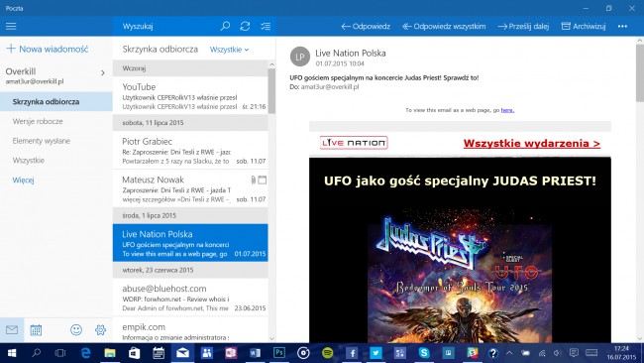Show hidden tray icons chevron
This screenshot has height=363, width=644.
[509, 353]
